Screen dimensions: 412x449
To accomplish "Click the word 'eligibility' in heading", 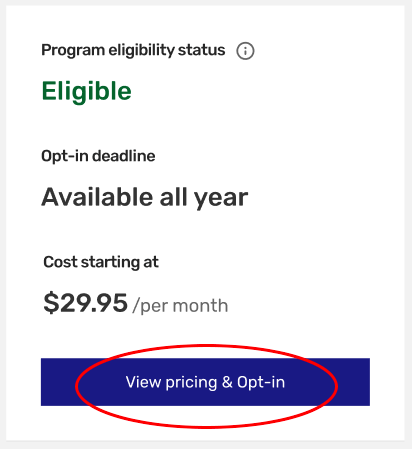I will pos(141,51).
